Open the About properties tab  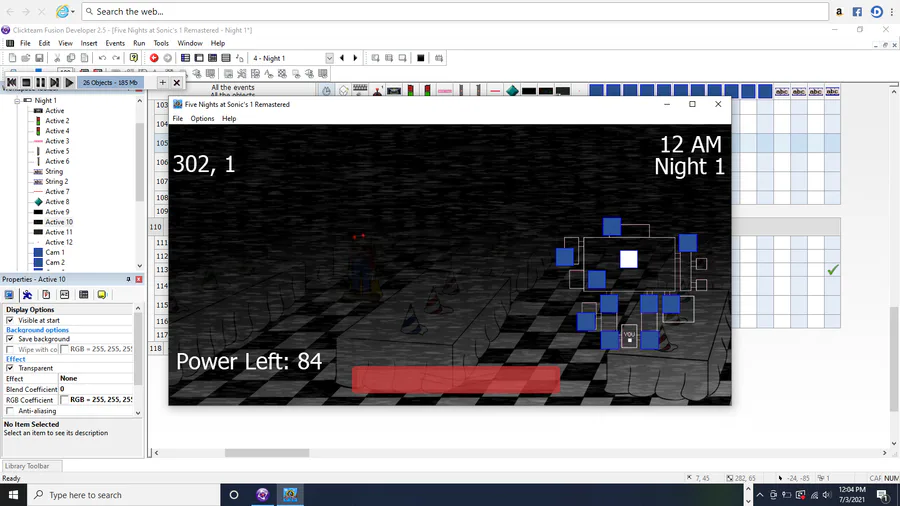coord(102,294)
